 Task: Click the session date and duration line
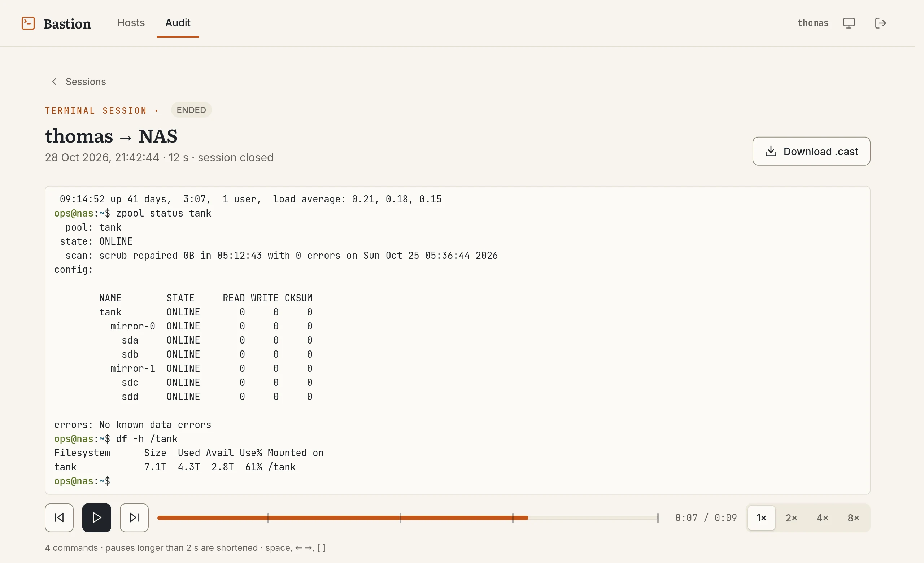(159, 157)
